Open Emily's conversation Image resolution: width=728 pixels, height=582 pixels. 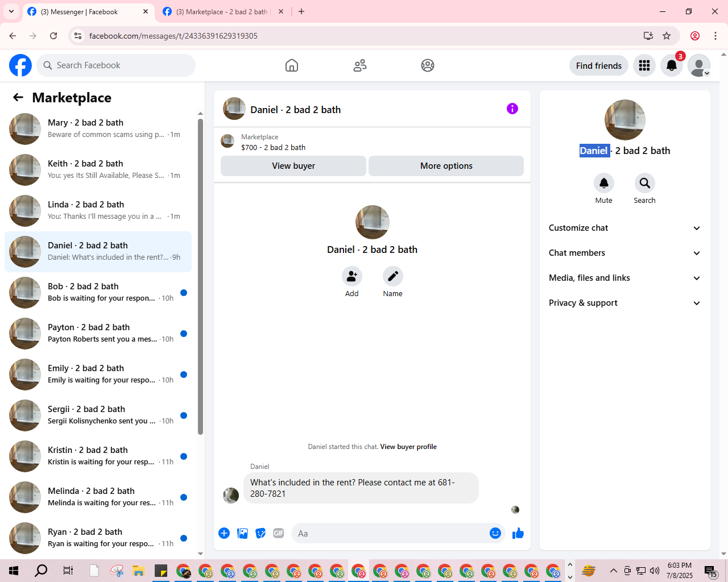coord(98,375)
